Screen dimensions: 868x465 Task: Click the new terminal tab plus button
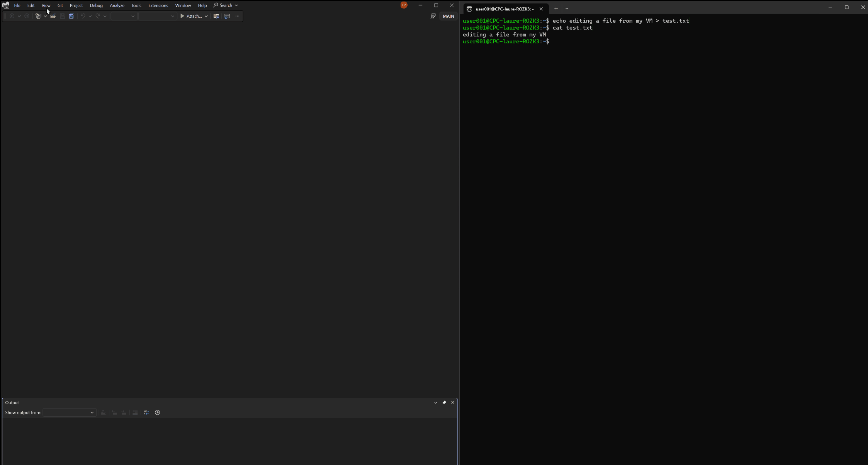(x=555, y=9)
